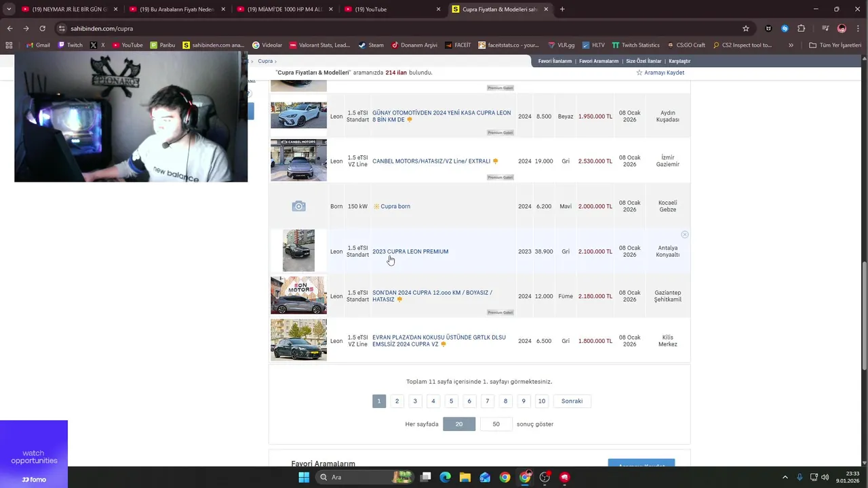
Task: Open Size Özel İlanlar menu
Action: click(644, 61)
